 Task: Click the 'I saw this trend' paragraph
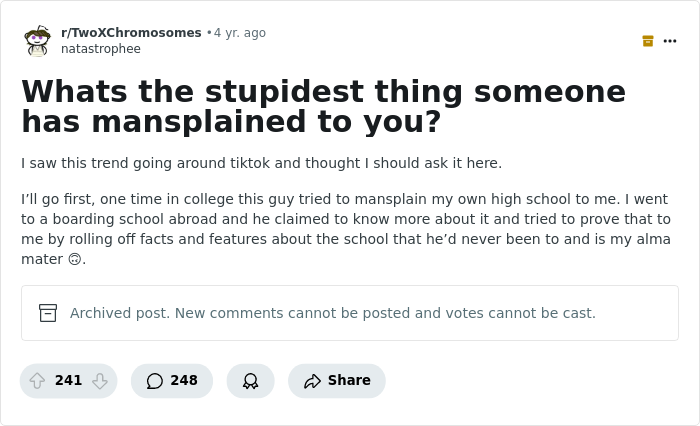261,163
